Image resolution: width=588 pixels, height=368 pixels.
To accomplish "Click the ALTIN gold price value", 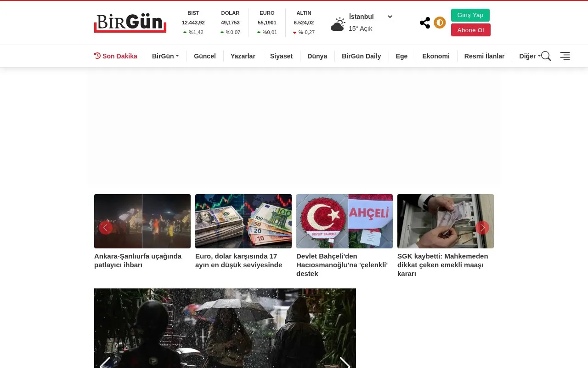I will 304,23.
